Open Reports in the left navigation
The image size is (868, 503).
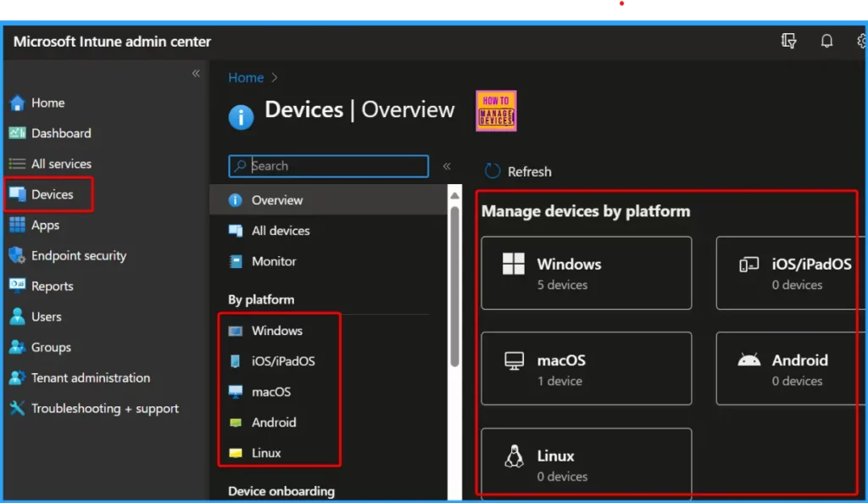[x=52, y=287]
